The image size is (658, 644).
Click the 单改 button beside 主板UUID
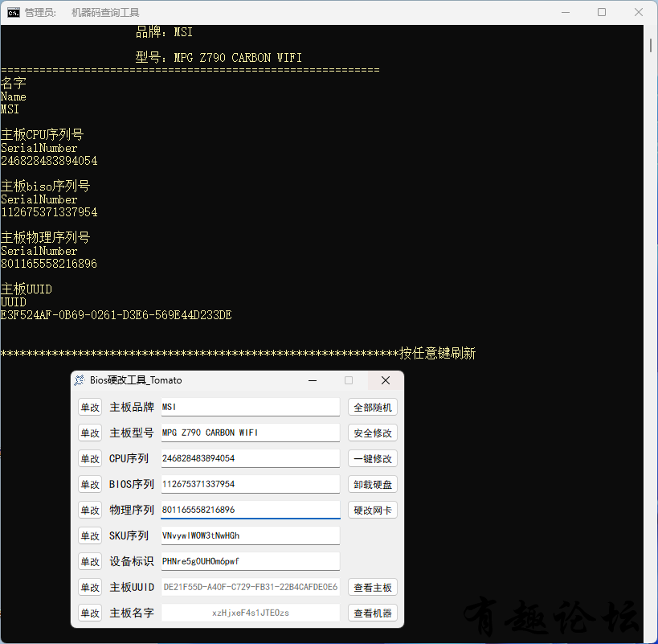pos(90,588)
